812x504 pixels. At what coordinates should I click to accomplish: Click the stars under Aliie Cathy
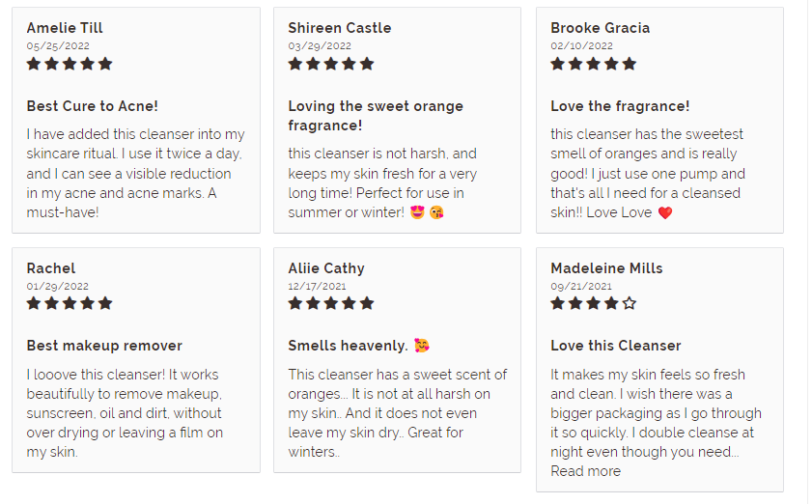(331, 303)
